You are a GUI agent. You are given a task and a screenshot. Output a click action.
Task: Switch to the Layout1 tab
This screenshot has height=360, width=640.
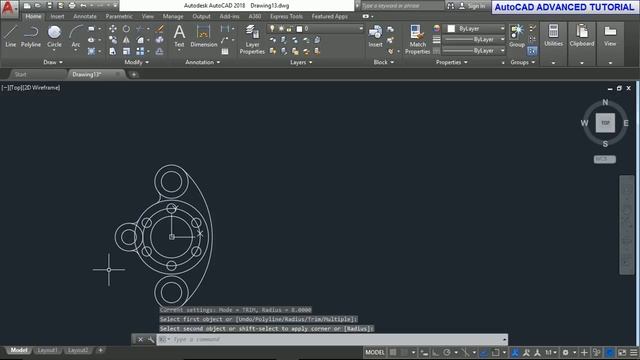point(47,350)
